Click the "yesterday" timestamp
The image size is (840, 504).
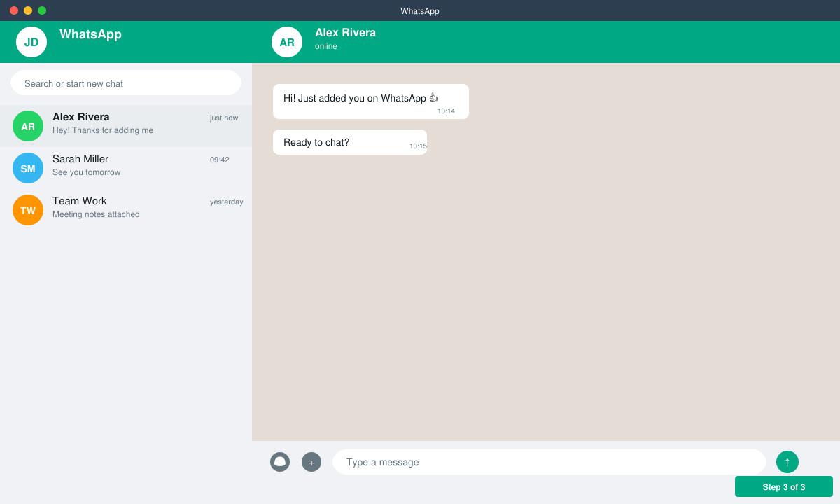(x=227, y=202)
